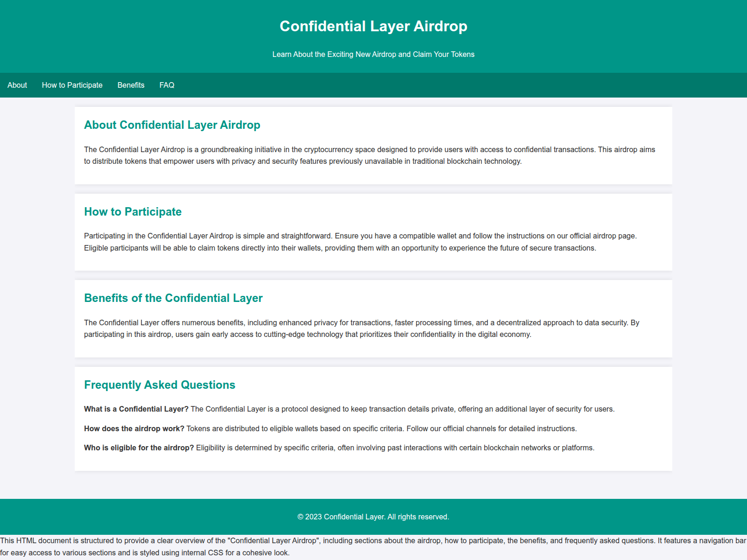
Task: Select How to Participate in the navigation bar
Action: click(x=72, y=85)
